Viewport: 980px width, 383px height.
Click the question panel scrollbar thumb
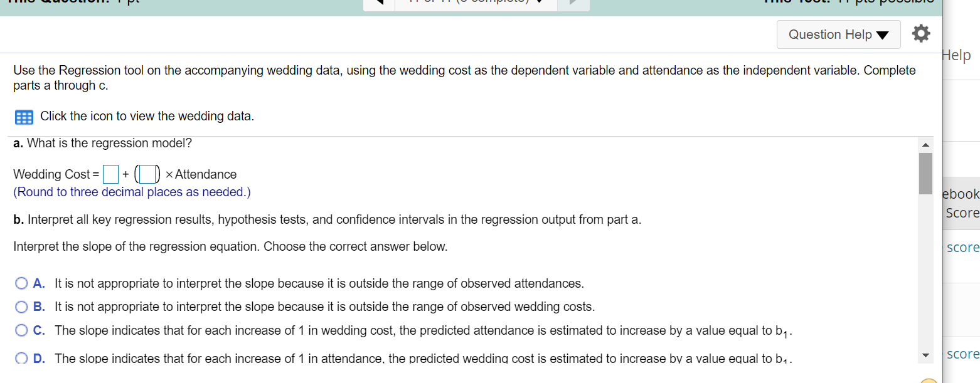click(925, 173)
